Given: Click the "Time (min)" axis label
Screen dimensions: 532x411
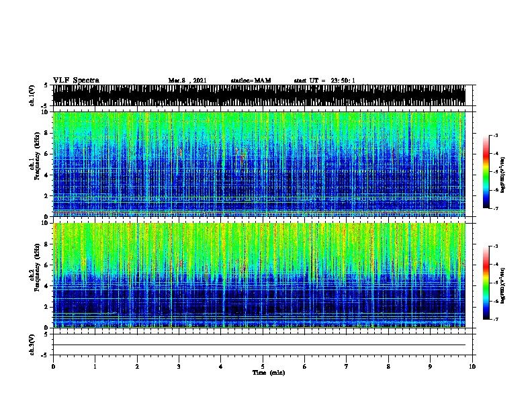Looking at the screenshot, I should pyautogui.click(x=269, y=373).
